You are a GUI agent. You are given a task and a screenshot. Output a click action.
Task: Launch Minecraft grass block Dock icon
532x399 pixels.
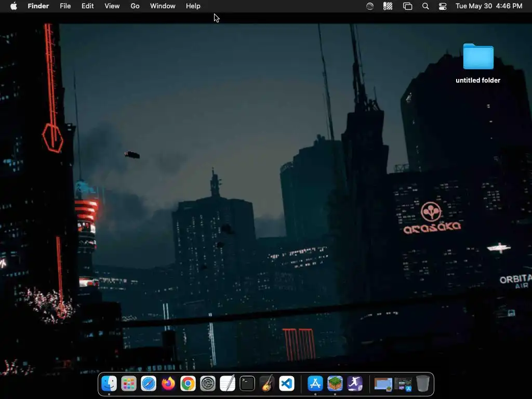[x=335, y=384]
